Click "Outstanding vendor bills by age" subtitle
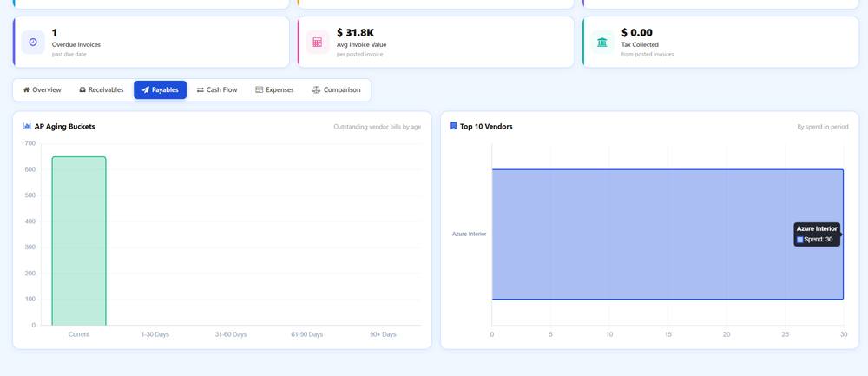Viewport: 868px width, 376px height. pos(377,127)
